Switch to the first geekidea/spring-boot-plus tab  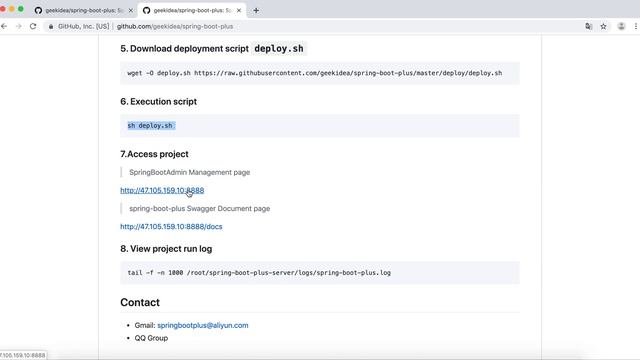coord(84,11)
